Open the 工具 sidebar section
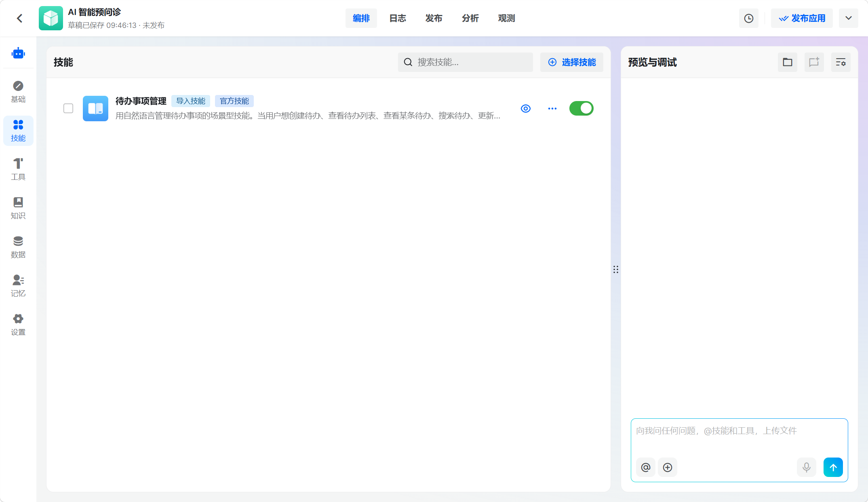Image resolution: width=868 pixels, height=502 pixels. 18,170
